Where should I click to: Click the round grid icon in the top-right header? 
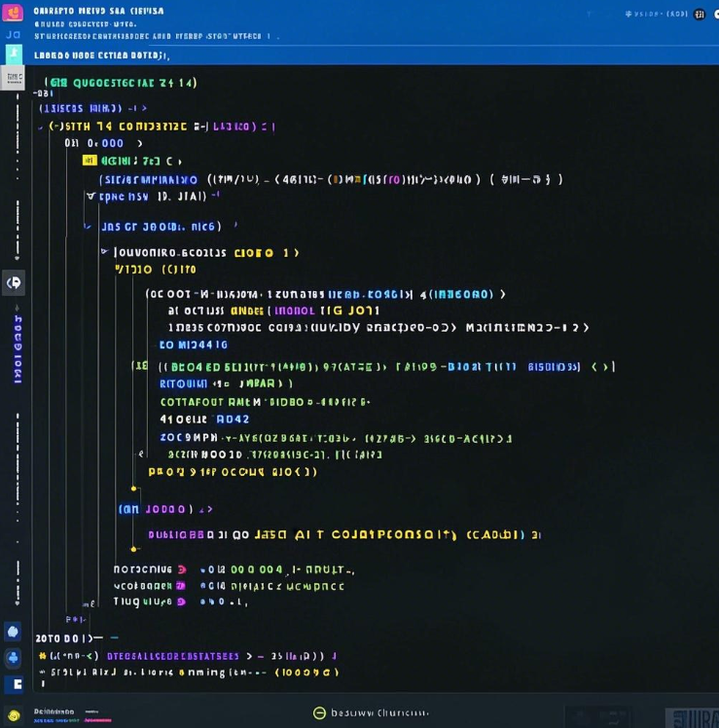[x=699, y=15]
